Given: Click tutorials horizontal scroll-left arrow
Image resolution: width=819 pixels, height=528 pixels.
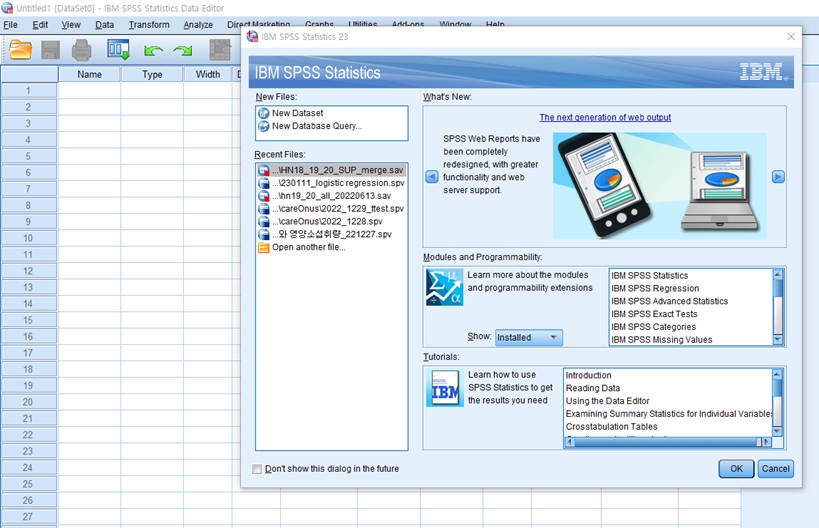Looking at the screenshot, I should point(570,442).
